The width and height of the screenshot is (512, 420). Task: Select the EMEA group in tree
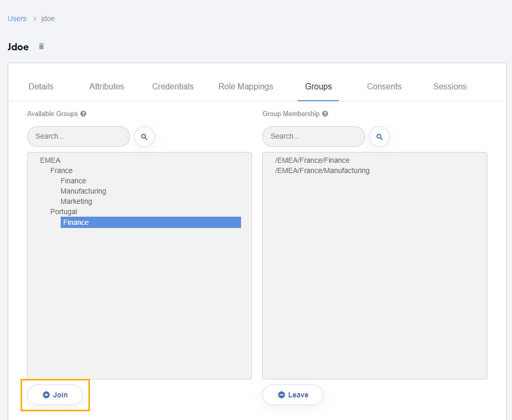tap(50, 160)
